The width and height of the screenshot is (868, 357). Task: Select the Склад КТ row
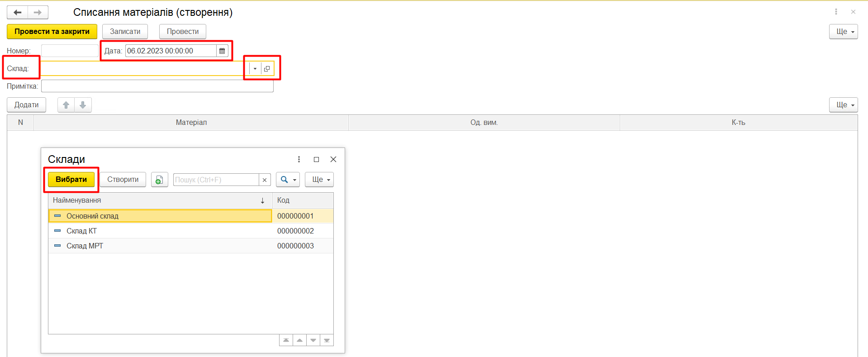82,231
